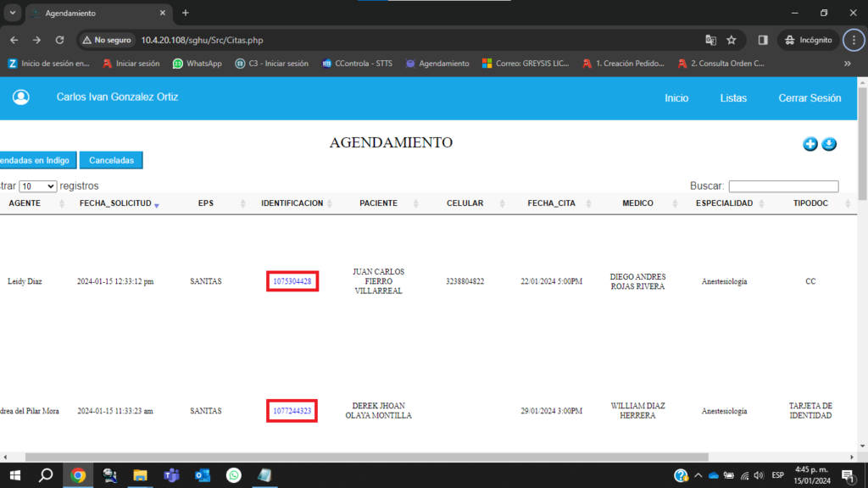Reload the page with refresh icon

pyautogui.click(x=59, y=40)
